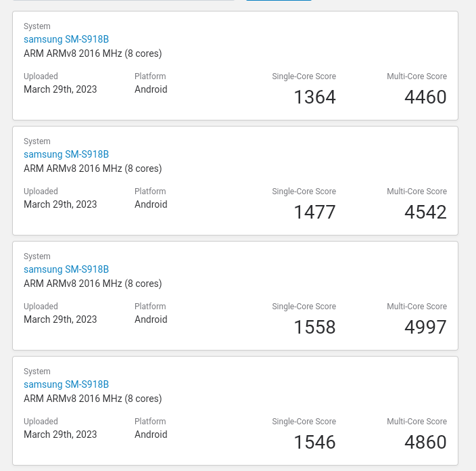
Task: Open the samsung SM-S918B link scoring 1477 single-core
Action: (x=66, y=154)
